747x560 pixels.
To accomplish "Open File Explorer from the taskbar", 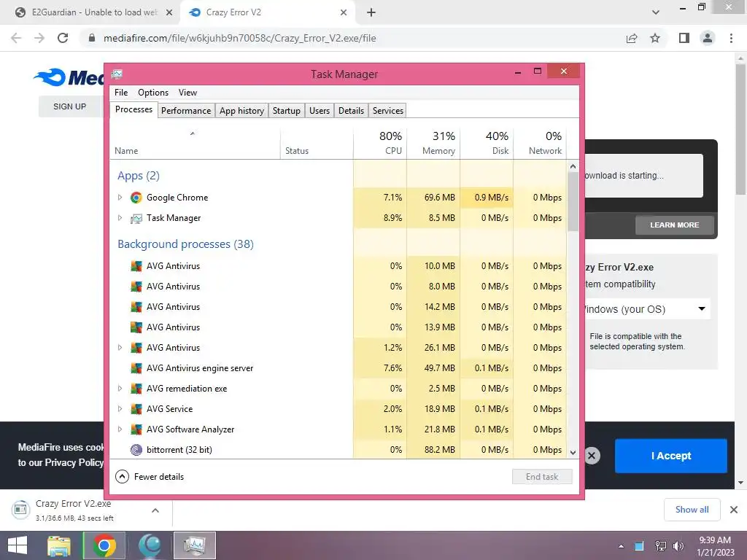I will coord(58,545).
